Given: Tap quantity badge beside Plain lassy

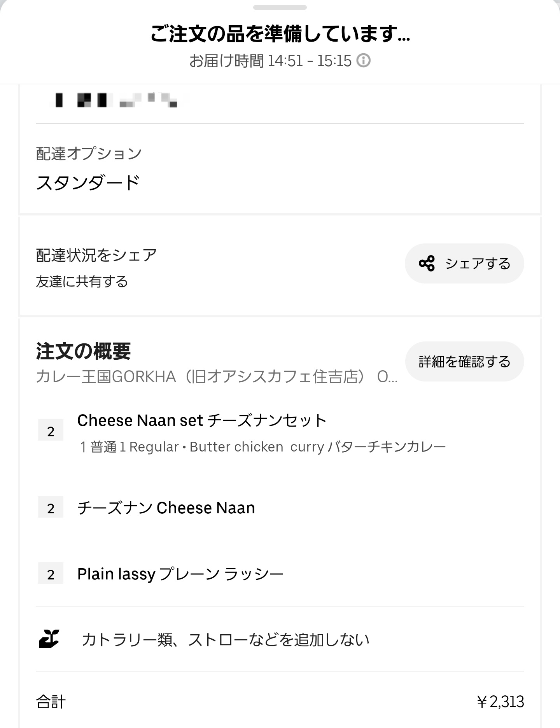Looking at the screenshot, I should point(51,574).
